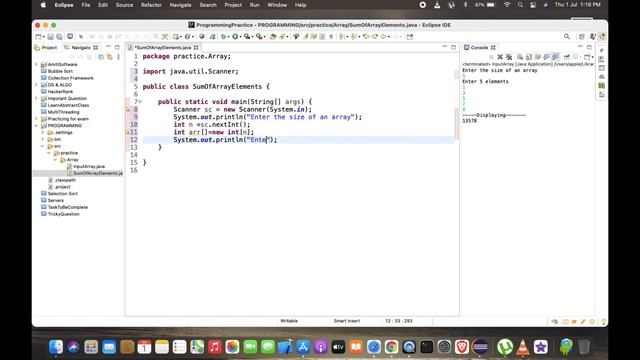This screenshot has width=640, height=360.
Task: Open the Music app in the Dock
Action: pyautogui.click(x=215, y=347)
